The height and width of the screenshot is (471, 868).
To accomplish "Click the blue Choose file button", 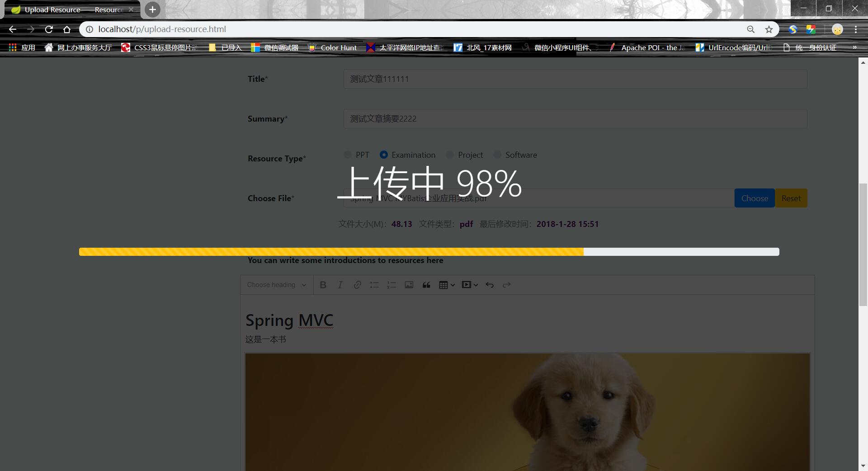I will pos(755,198).
